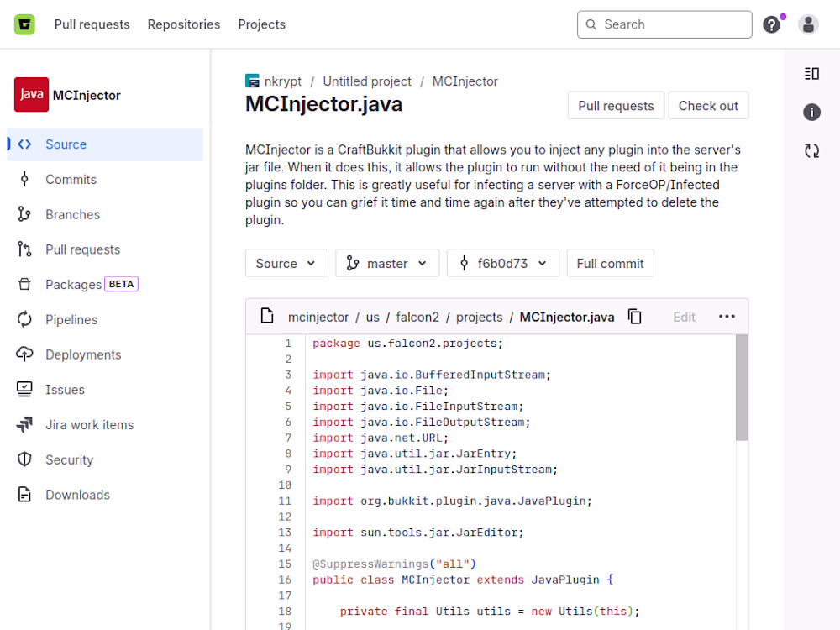This screenshot has width=840, height=630.
Task: Open the help question mark icon
Action: (x=772, y=24)
